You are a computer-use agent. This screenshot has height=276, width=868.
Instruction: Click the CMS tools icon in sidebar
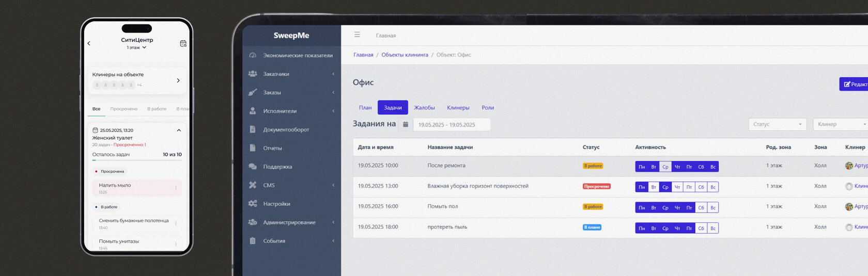point(253,185)
